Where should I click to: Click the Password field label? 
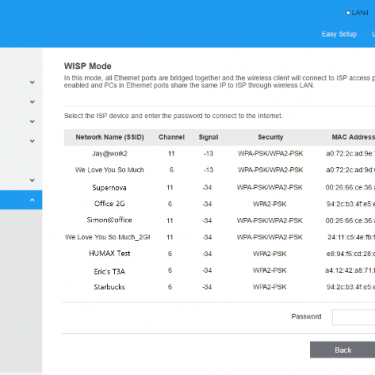pyautogui.click(x=306, y=317)
